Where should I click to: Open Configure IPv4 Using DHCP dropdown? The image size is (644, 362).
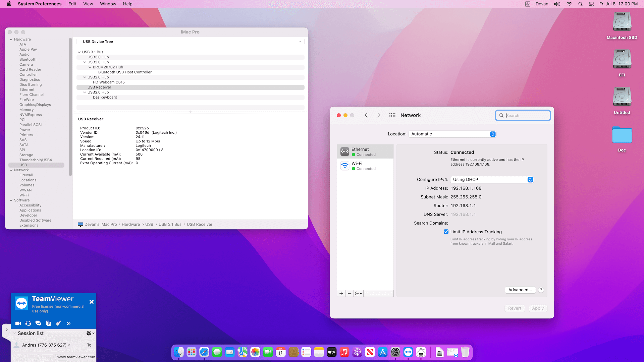pyautogui.click(x=492, y=180)
